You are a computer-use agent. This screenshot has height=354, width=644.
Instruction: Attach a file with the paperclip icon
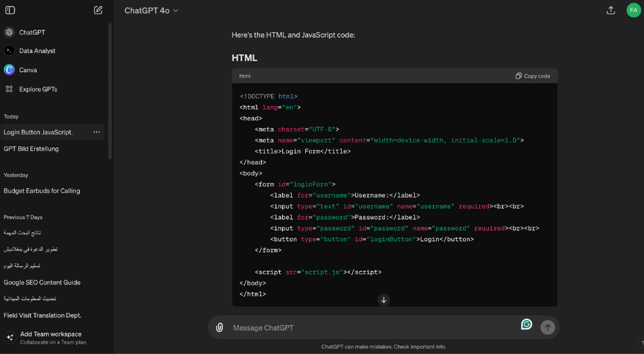(220, 328)
